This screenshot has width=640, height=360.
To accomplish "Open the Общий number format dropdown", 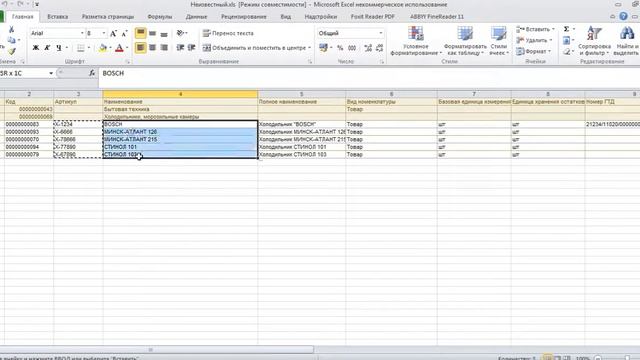I will tap(380, 33).
